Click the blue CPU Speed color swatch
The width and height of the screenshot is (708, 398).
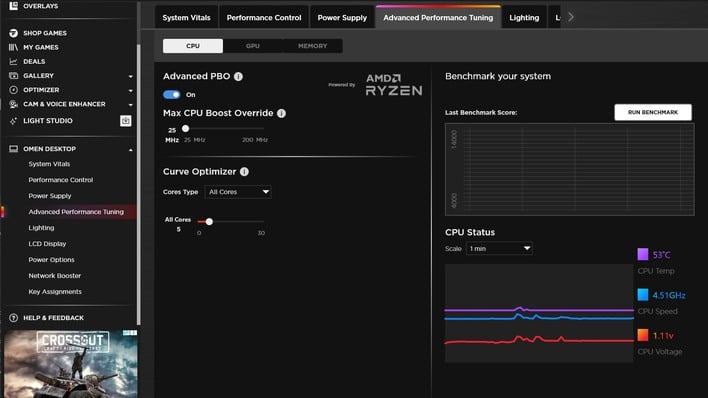pyautogui.click(x=643, y=295)
